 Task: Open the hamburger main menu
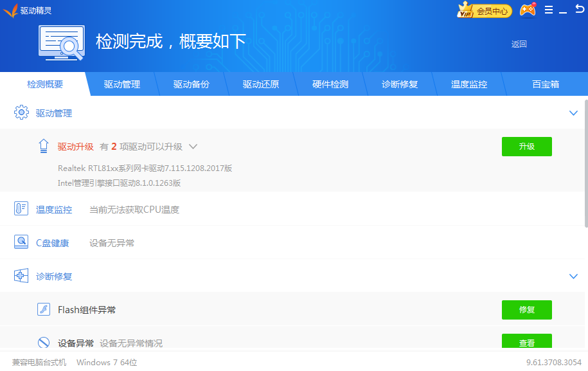click(x=549, y=10)
